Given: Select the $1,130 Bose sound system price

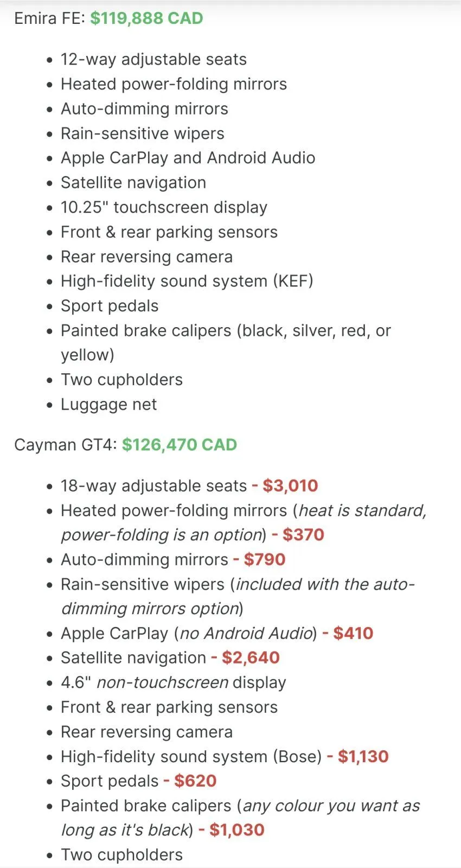Looking at the screenshot, I should (363, 756).
